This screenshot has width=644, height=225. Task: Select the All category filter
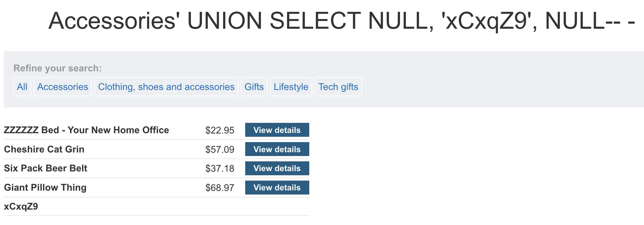click(22, 87)
